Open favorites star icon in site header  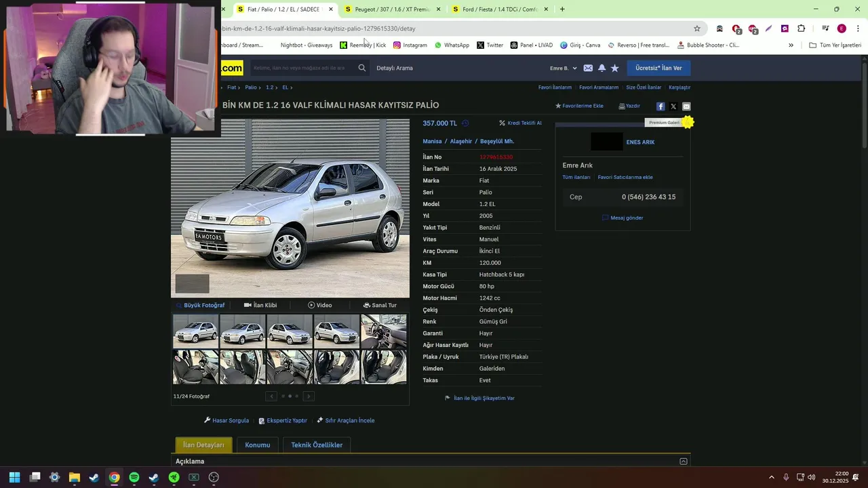(615, 68)
